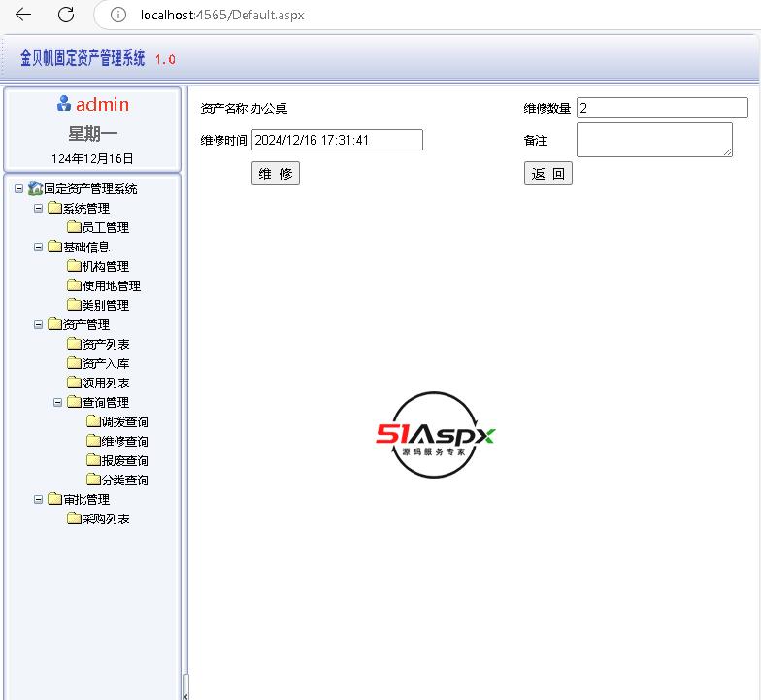Viewport: 761px width, 700px height.
Task: Click the 员工管理 folder icon
Action: (x=74, y=227)
